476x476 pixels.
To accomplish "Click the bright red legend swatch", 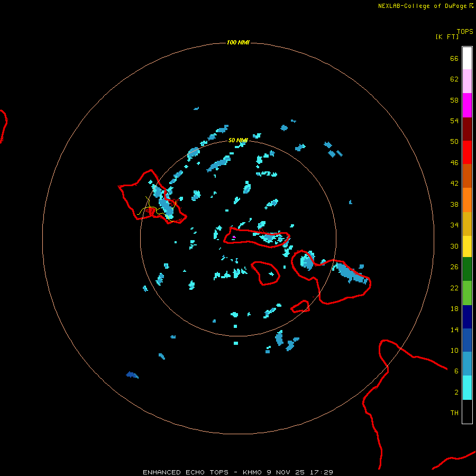I will 467,152.
